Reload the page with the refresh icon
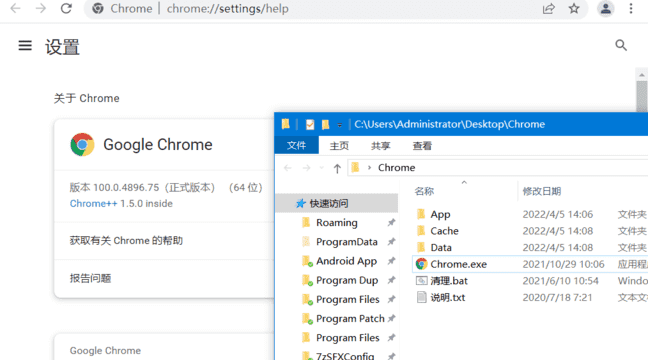This screenshot has height=360, width=660. click(66, 8)
